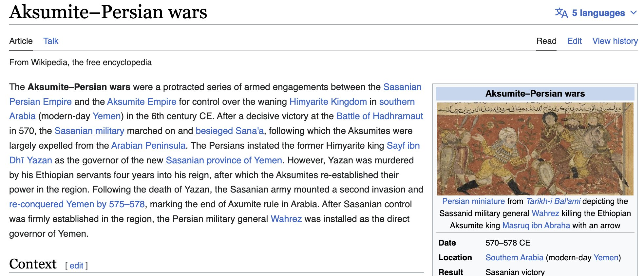Select the Read tab
The image size is (644, 276).
tap(546, 41)
